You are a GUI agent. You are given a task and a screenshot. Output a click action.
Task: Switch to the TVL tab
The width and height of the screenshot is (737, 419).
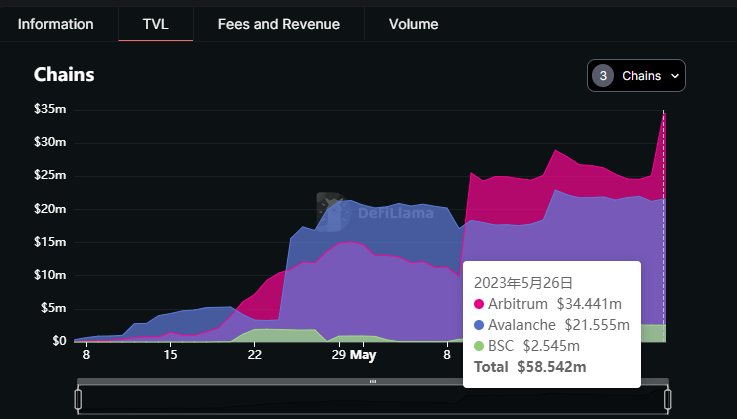(155, 24)
